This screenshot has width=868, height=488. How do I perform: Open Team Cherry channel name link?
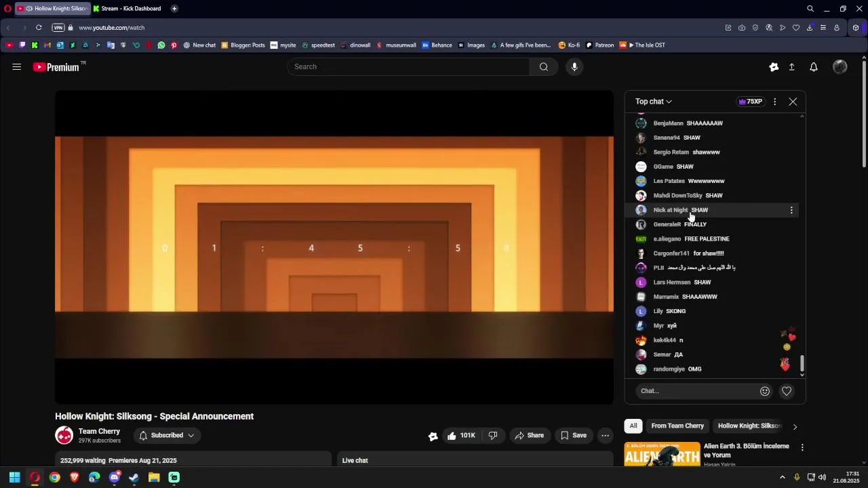pyautogui.click(x=99, y=432)
